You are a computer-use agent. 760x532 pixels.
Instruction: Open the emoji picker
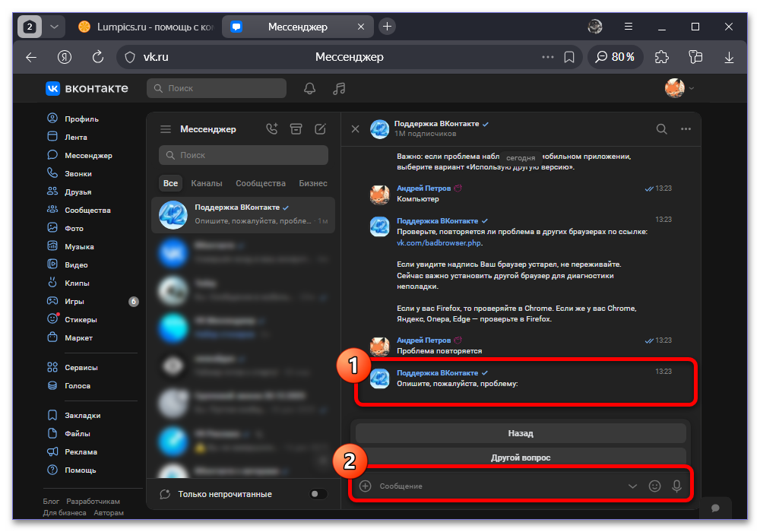(655, 486)
